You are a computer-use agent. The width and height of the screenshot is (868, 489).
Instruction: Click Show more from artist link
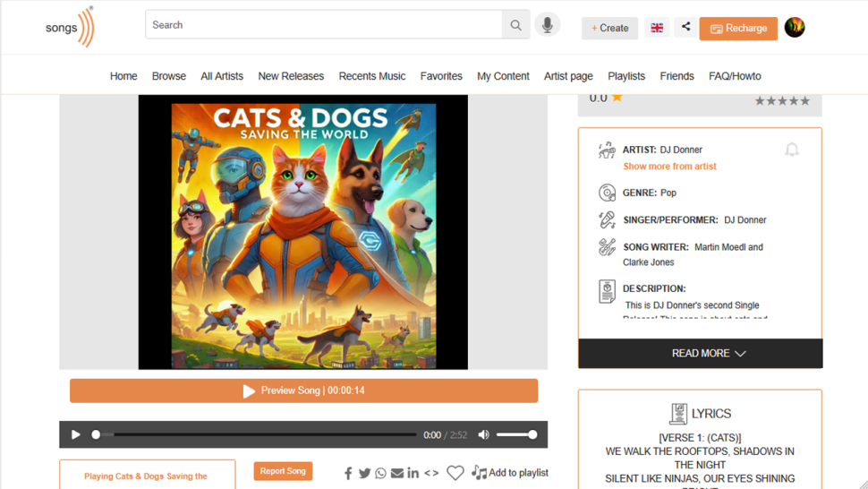tap(669, 167)
